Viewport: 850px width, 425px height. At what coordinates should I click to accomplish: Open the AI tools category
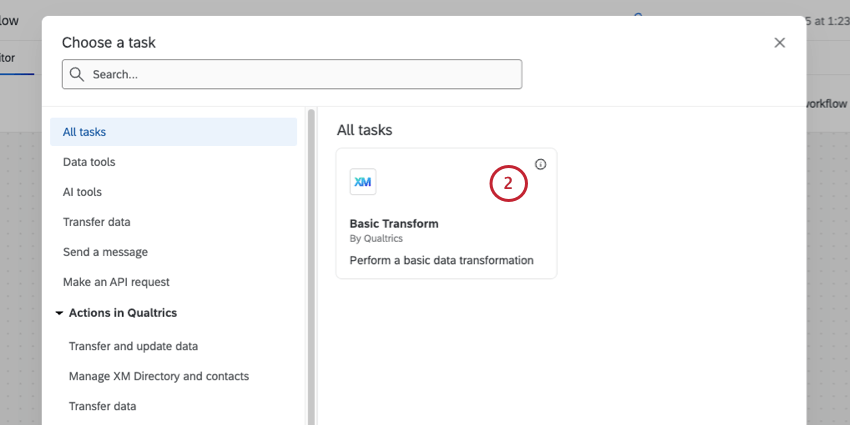point(82,192)
